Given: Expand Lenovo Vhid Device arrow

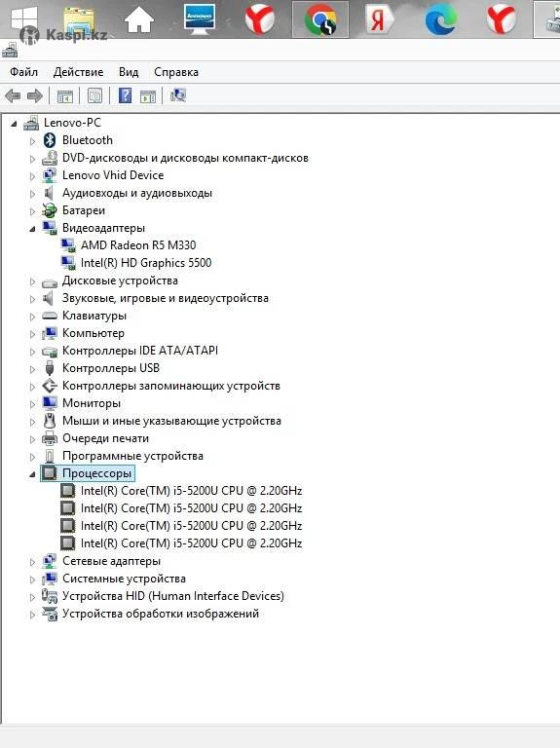Looking at the screenshot, I should (x=32, y=176).
